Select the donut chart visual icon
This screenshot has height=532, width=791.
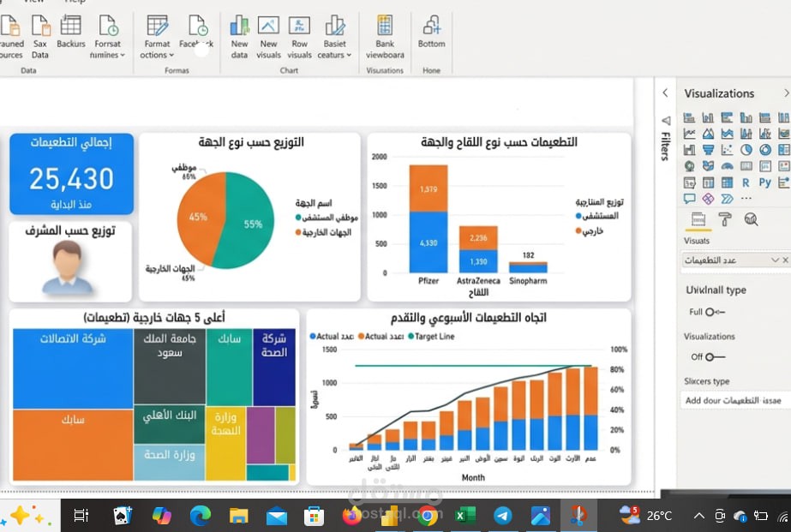[765, 150]
